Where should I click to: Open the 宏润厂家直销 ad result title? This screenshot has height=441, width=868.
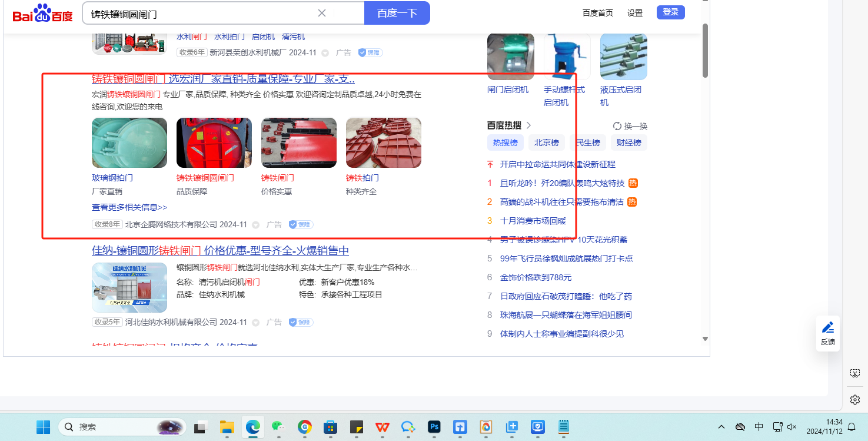click(223, 79)
